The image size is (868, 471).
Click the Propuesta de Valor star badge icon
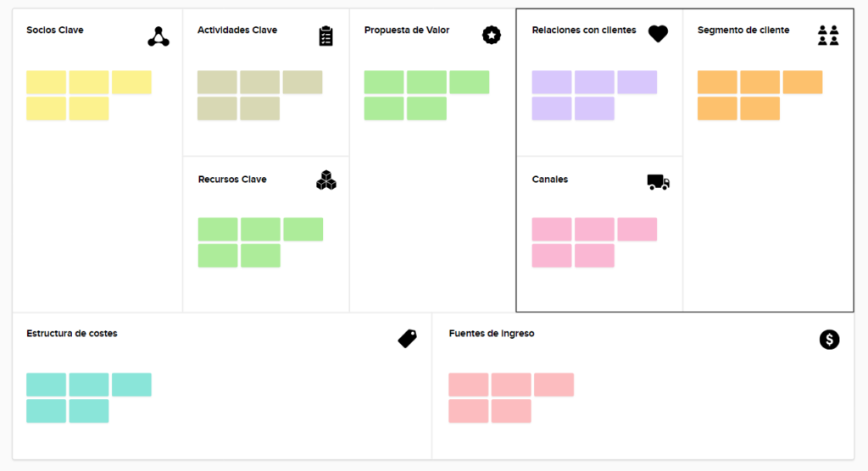point(492,35)
